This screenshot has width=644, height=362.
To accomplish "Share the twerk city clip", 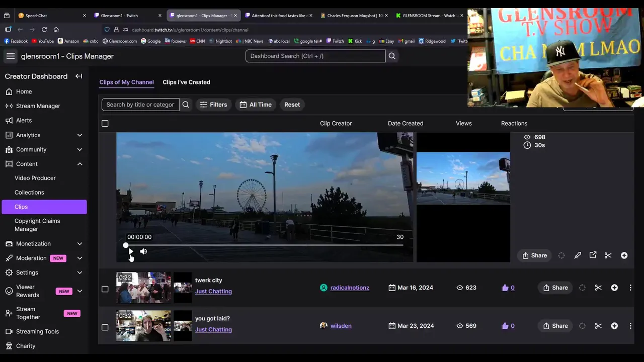I will pos(555,288).
